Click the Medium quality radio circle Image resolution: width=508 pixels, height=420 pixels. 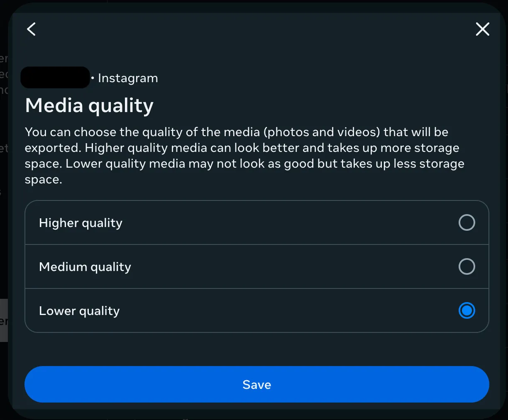(x=466, y=266)
